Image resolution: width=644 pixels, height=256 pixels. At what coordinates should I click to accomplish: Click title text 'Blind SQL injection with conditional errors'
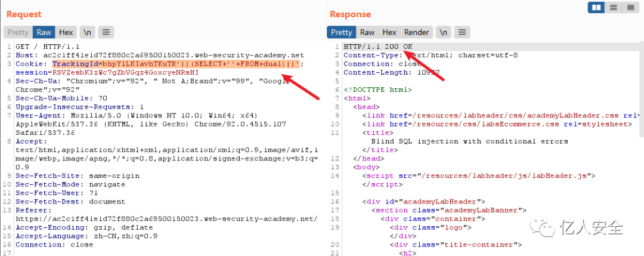[469, 141]
